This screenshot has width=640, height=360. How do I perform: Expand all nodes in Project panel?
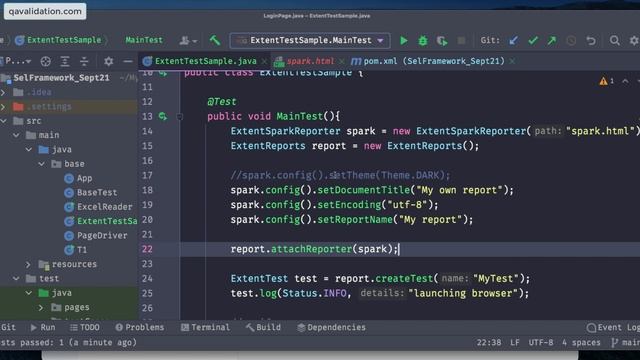coord(64,61)
